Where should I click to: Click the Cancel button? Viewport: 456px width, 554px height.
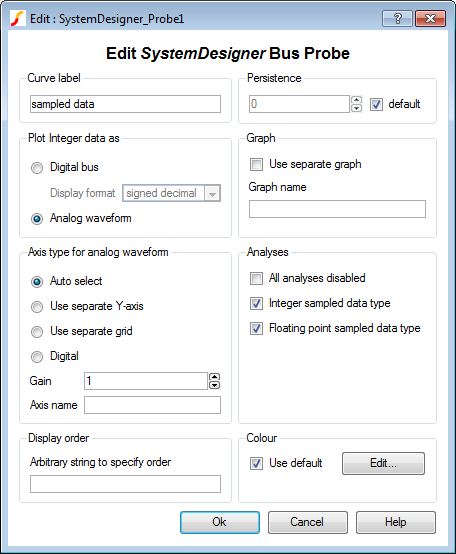click(307, 522)
